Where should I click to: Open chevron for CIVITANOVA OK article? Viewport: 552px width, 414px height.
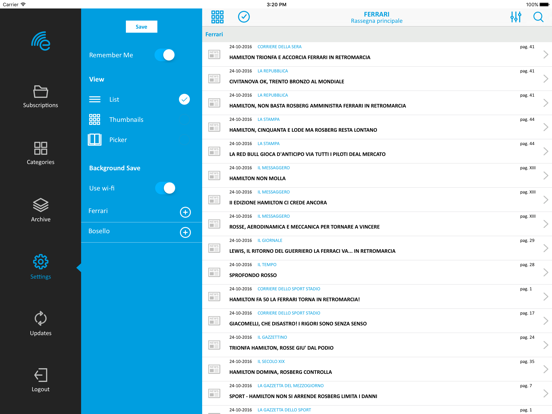click(x=545, y=79)
